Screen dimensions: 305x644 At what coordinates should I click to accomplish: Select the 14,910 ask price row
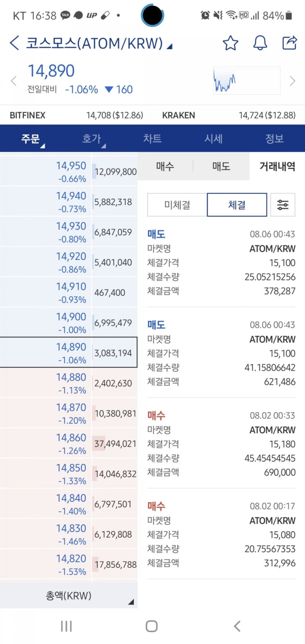click(69, 292)
